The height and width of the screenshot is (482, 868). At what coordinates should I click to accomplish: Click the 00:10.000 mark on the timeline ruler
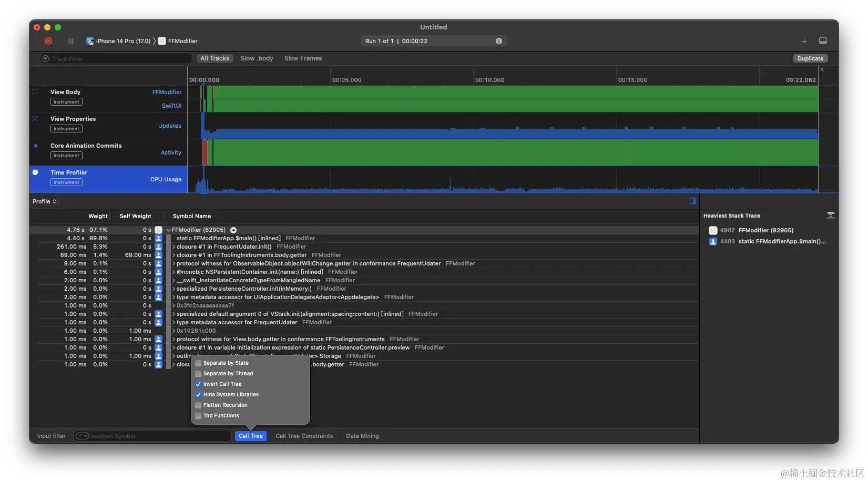pos(489,80)
